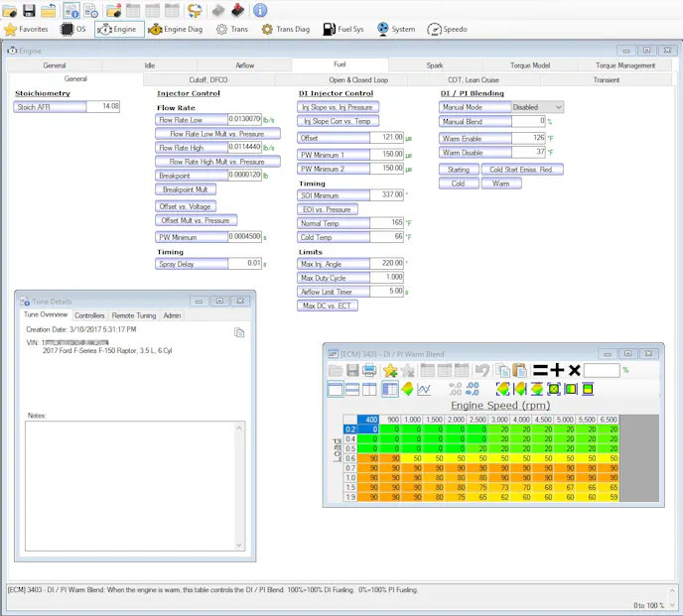Click the print icon in table window
This screenshot has width=683, height=616.
coord(368,370)
